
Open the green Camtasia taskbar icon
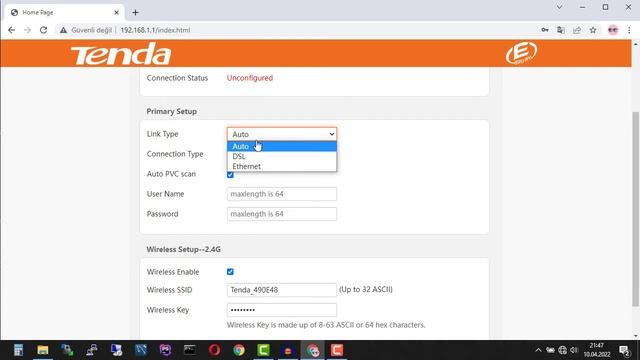tap(263, 350)
